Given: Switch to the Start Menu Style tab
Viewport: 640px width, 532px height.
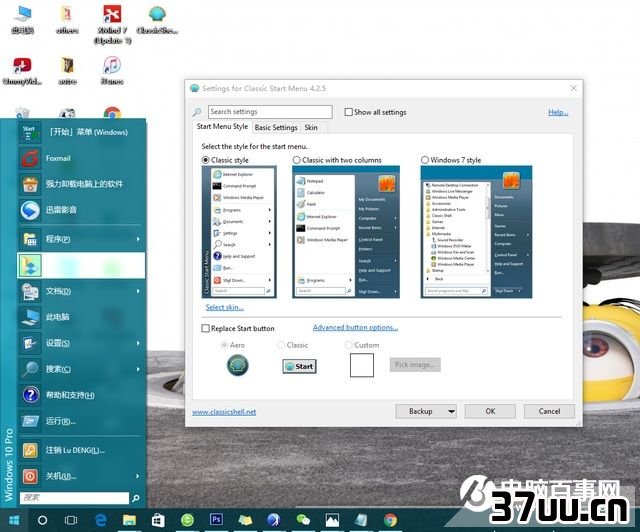Looking at the screenshot, I should point(222,127).
